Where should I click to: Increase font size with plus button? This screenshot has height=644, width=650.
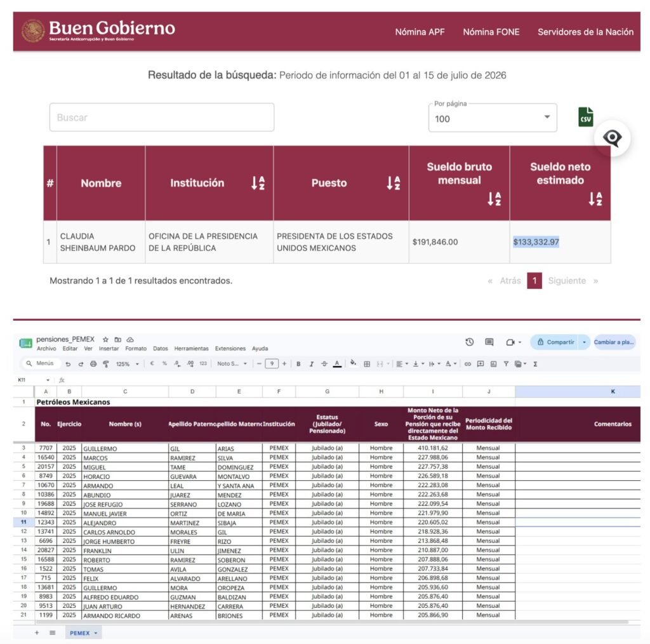click(284, 364)
